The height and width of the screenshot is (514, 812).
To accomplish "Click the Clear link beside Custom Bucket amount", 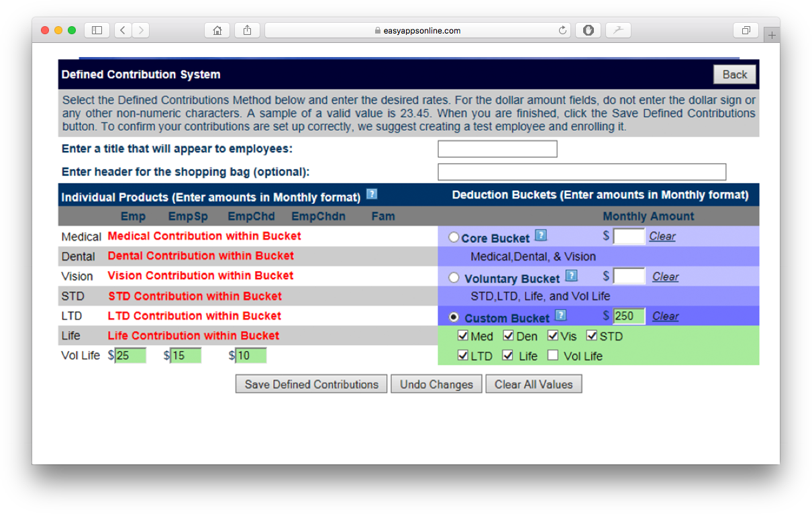I will click(x=665, y=316).
